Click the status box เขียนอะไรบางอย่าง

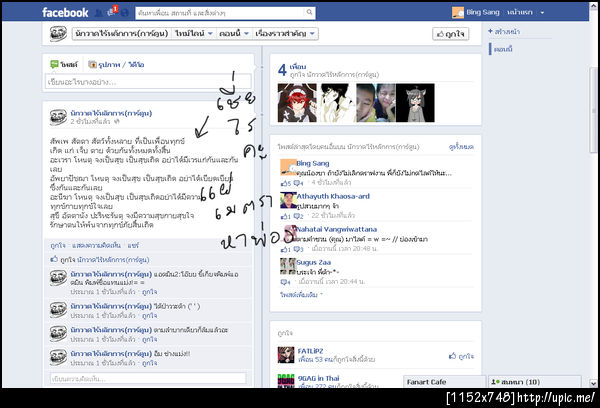point(148,82)
